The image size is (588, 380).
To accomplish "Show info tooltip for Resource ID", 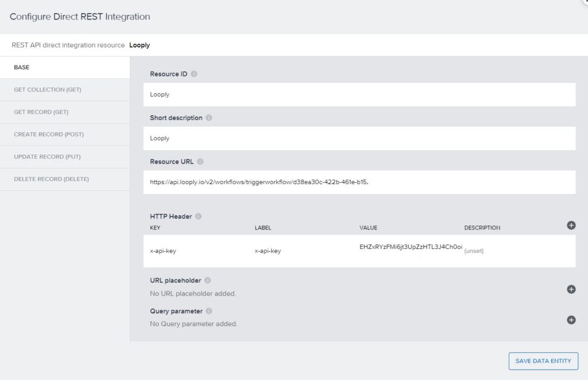I will pos(194,74).
